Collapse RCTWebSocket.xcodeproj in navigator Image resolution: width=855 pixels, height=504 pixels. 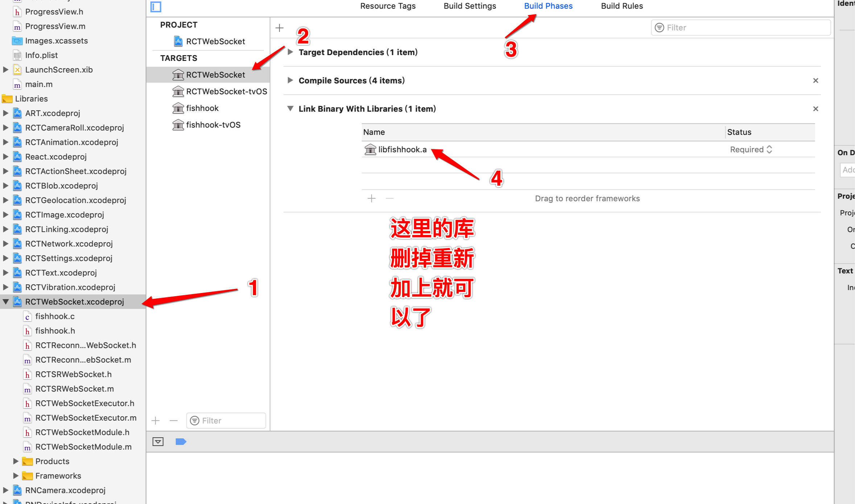pyautogui.click(x=6, y=302)
